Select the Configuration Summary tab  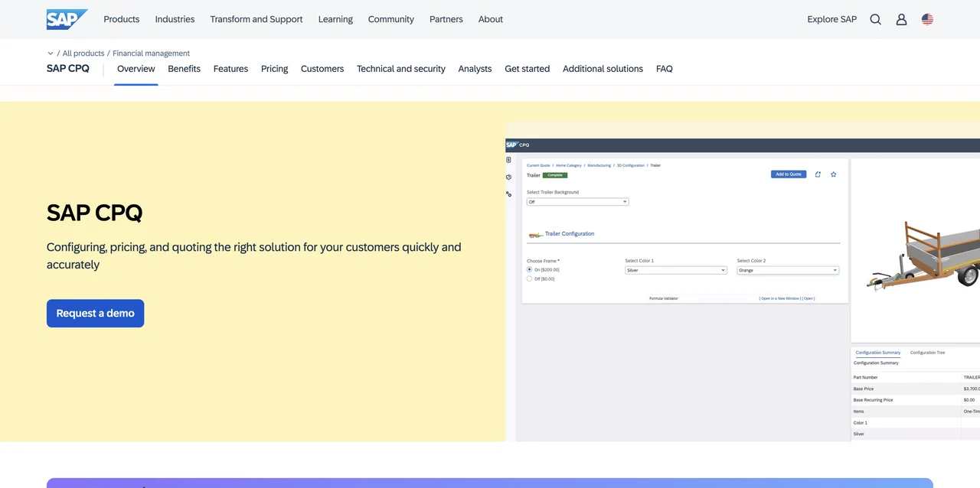point(878,353)
